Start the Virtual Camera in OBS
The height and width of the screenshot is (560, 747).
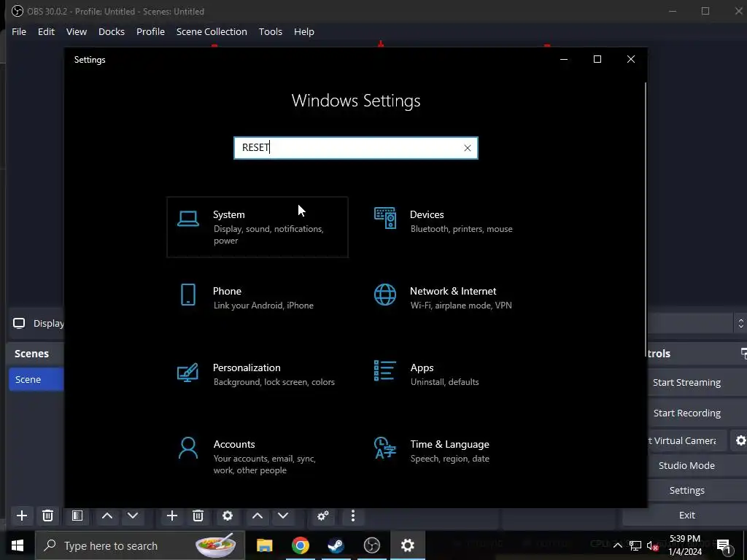pyautogui.click(x=686, y=440)
